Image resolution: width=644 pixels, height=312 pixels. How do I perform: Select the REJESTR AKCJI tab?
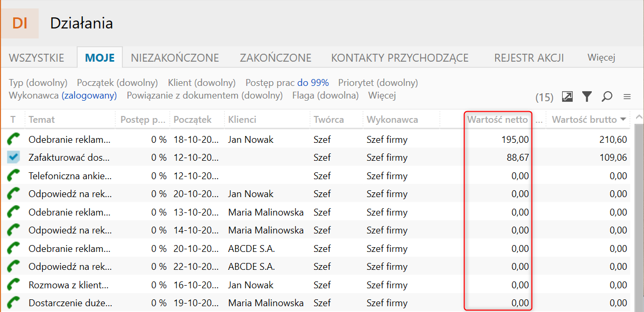click(529, 58)
